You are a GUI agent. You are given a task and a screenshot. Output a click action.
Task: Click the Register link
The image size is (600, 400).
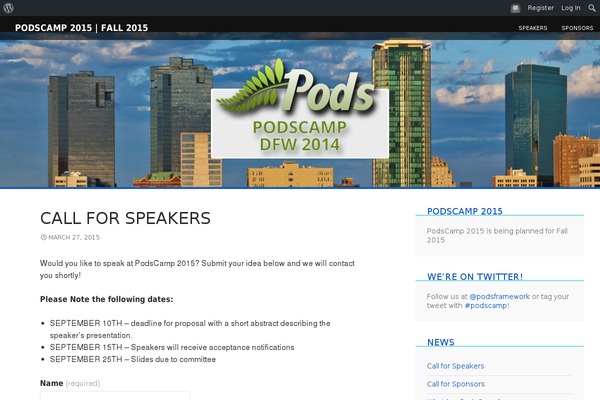tap(540, 8)
